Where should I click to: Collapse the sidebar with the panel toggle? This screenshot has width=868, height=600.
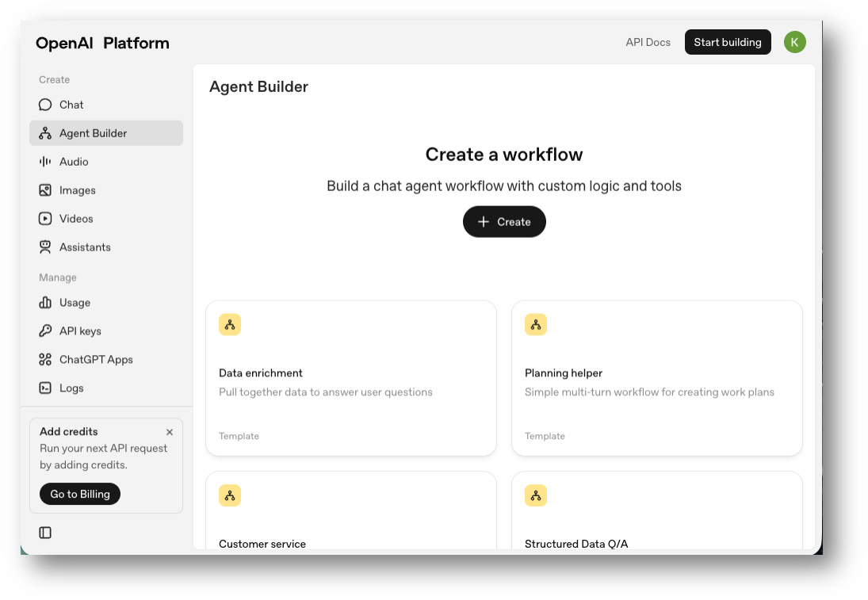click(x=45, y=533)
